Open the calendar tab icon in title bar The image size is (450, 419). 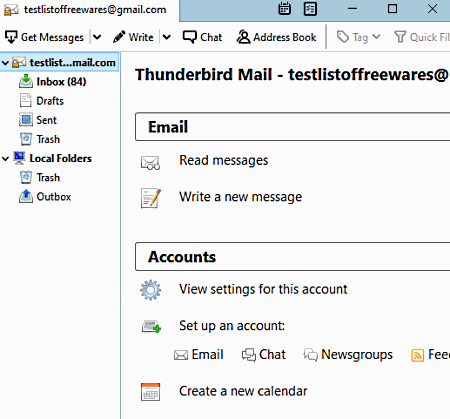click(284, 9)
